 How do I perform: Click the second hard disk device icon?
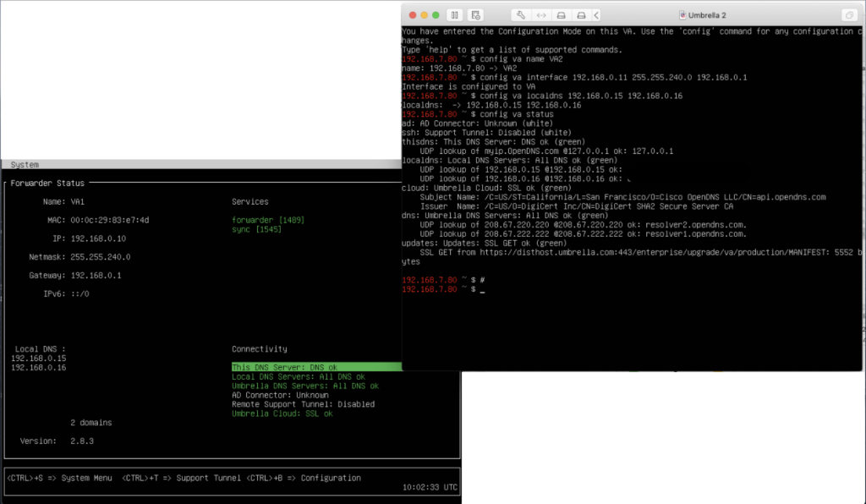581,15
